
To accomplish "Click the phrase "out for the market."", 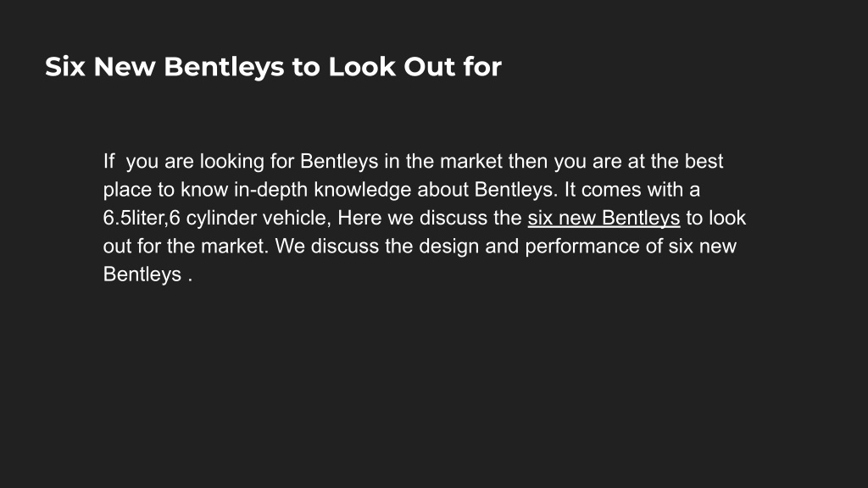I will click(x=186, y=247).
